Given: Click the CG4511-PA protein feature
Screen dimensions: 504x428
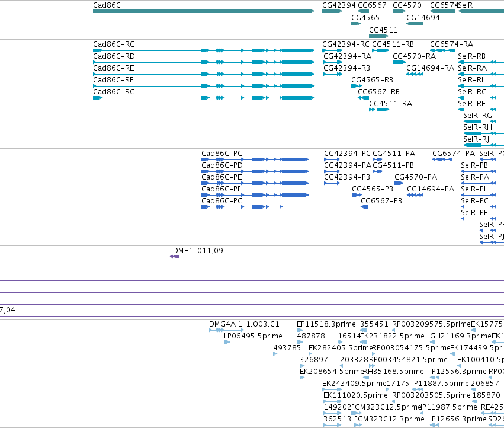Looking at the screenshot, I should pyautogui.click(x=378, y=159).
